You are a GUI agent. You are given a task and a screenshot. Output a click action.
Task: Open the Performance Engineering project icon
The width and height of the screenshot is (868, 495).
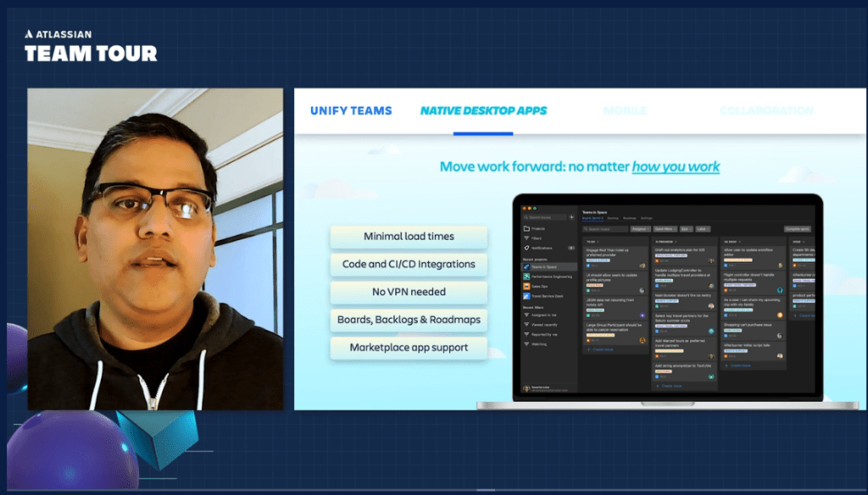tap(526, 276)
